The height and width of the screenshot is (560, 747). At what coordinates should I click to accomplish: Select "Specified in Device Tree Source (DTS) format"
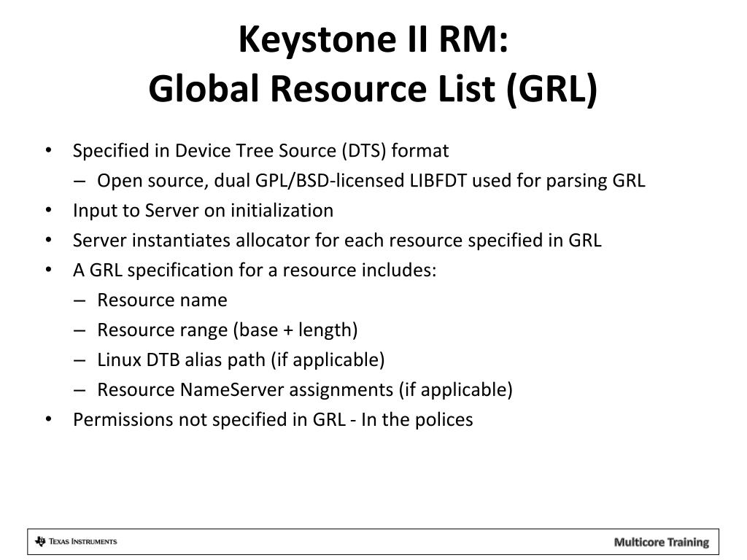pyautogui.click(x=260, y=151)
